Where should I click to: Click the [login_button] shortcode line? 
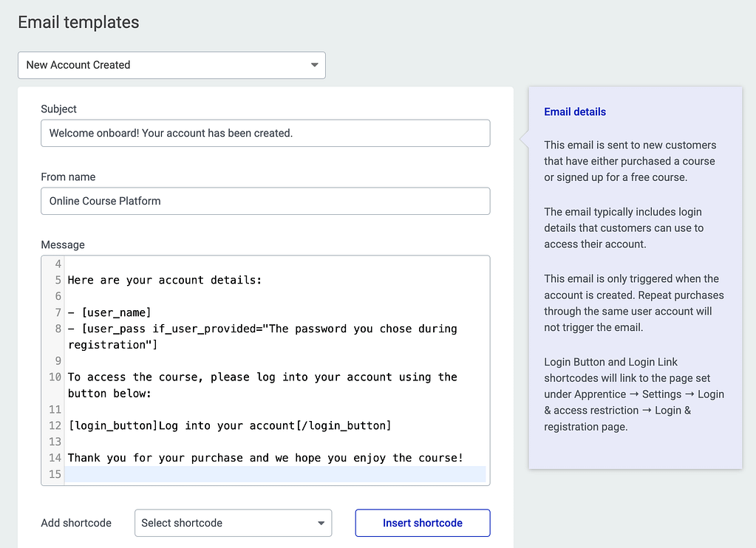[x=230, y=426]
